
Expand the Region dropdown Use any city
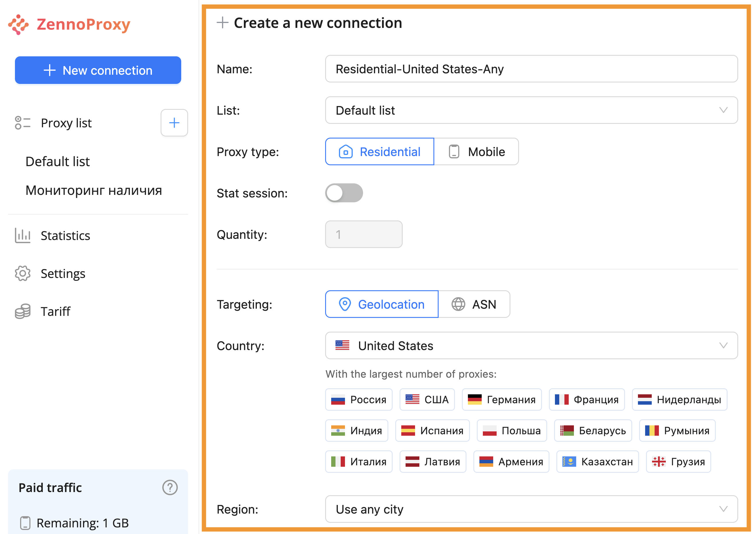[531, 509]
